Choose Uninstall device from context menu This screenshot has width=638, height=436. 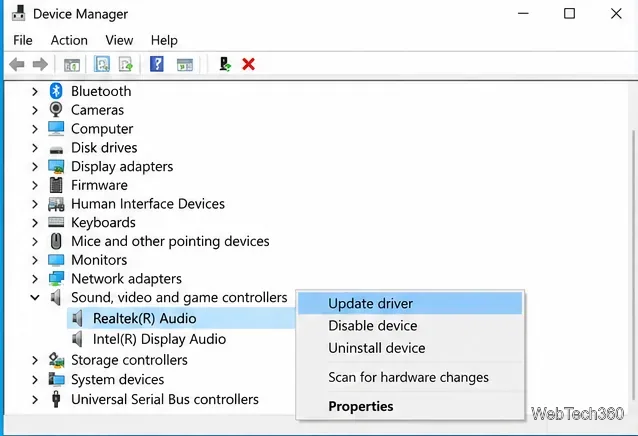click(x=410, y=348)
